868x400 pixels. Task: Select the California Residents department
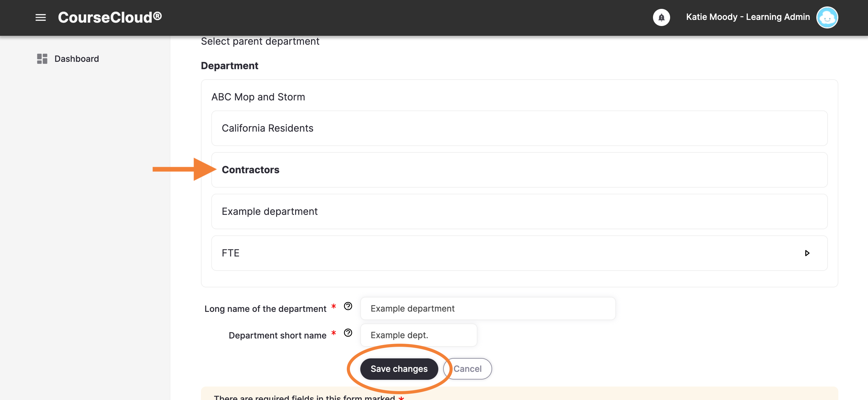point(519,128)
